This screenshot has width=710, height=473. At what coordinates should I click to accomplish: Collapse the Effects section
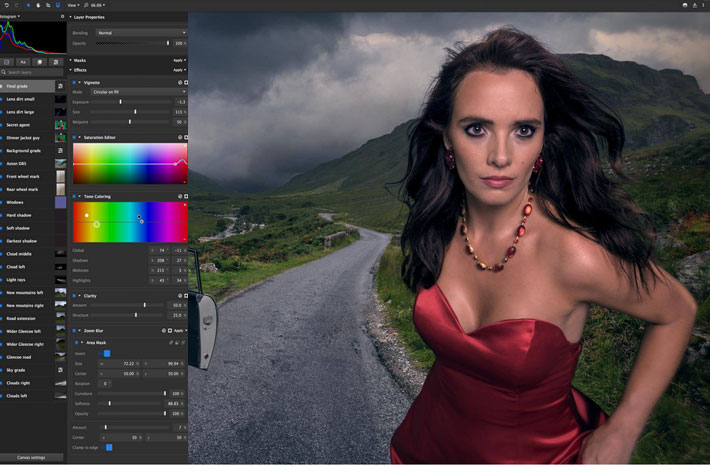pos(71,70)
